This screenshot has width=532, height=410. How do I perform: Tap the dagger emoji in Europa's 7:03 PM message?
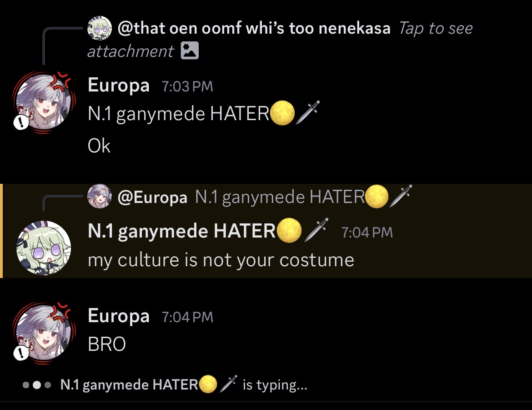point(308,113)
